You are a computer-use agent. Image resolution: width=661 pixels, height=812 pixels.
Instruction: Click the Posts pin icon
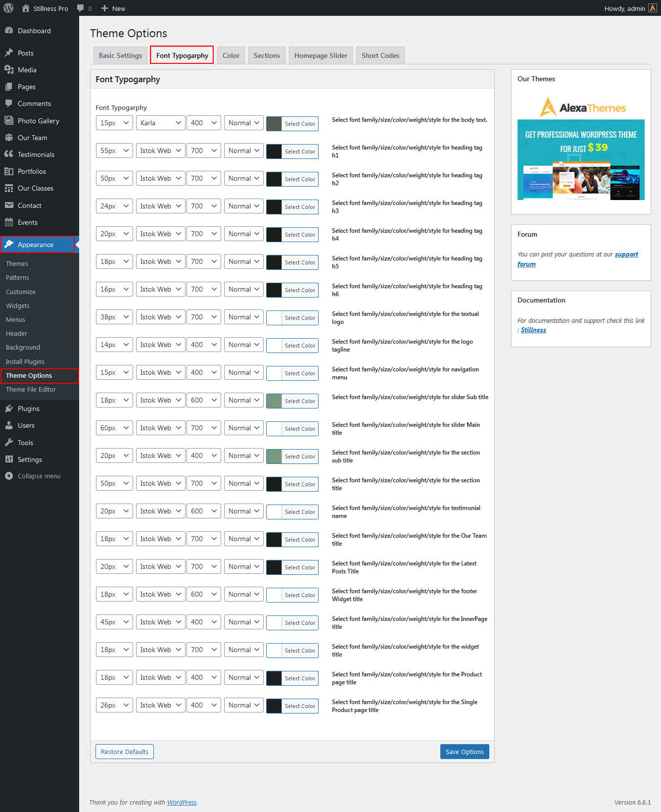pyautogui.click(x=9, y=52)
